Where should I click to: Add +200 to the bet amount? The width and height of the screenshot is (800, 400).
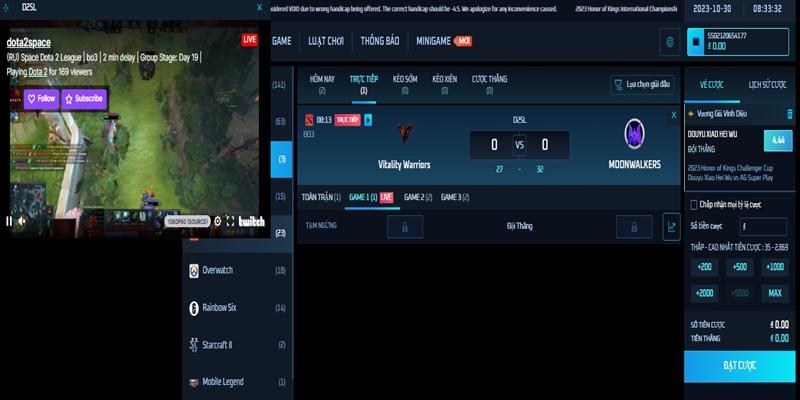[x=704, y=267]
